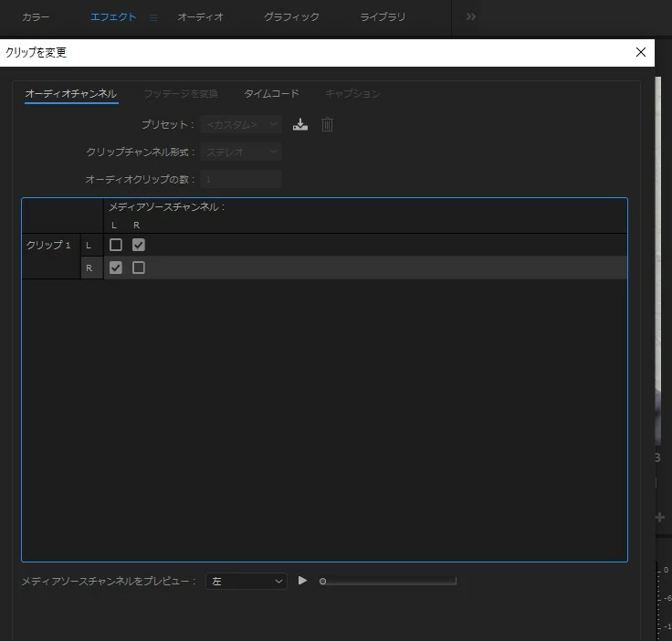Play the media source channel preview

302,581
